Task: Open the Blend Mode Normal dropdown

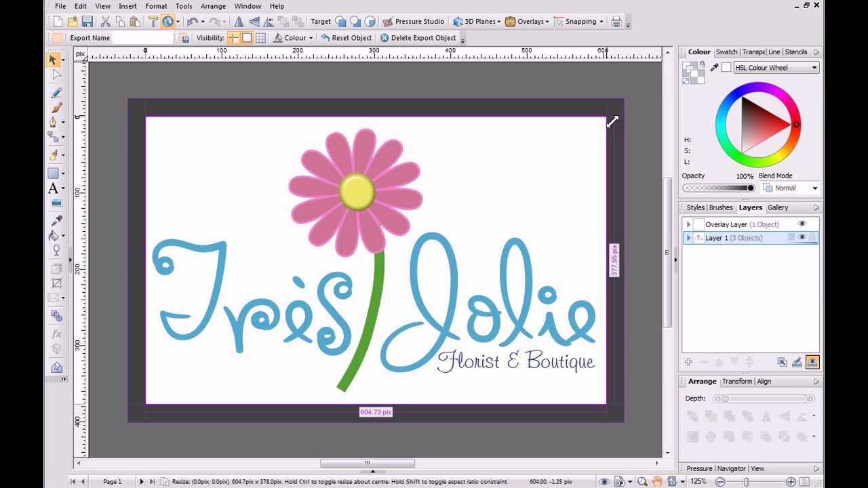Action: 791,188
